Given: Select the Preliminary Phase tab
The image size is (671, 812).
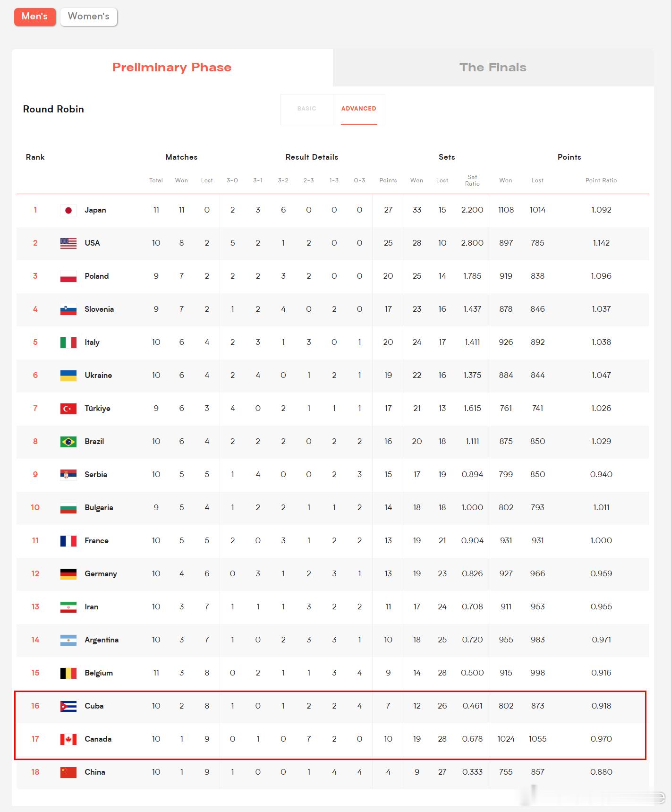Looking at the screenshot, I should click(172, 68).
